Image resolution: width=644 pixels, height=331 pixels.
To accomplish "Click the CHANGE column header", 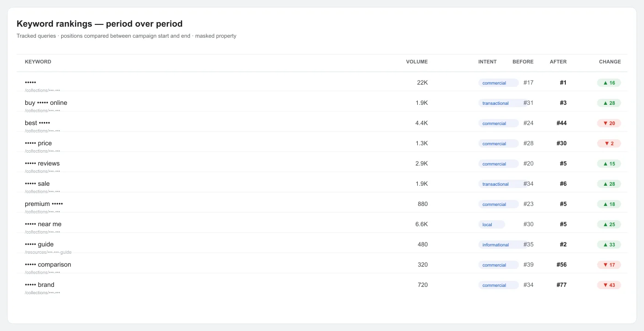I will (x=609, y=62).
